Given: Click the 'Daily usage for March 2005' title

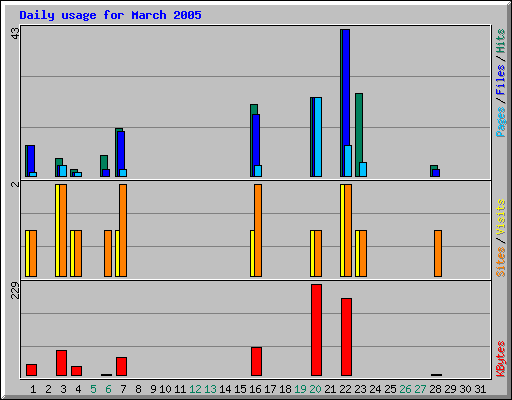Looking at the screenshot, I should (110, 15).
